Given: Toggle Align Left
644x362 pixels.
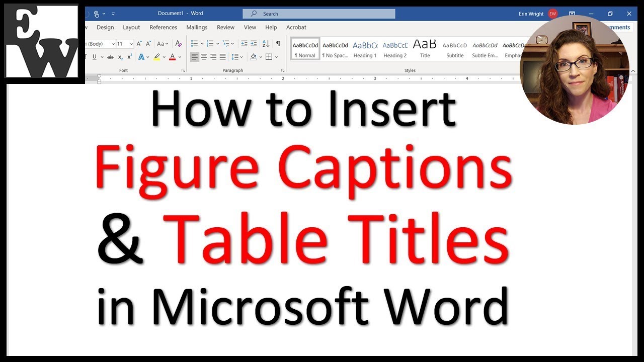Looking at the screenshot, I should [x=195, y=57].
